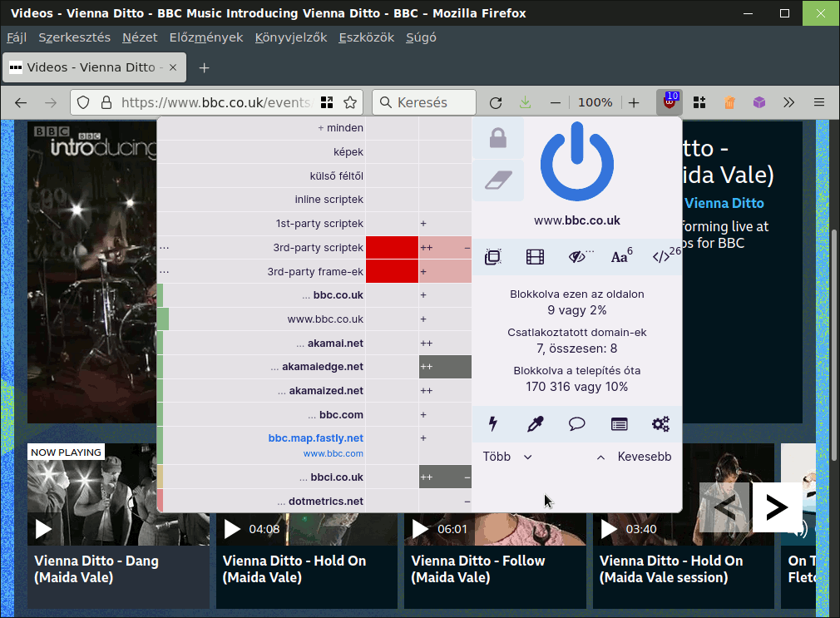Focus the URL address field
The image size is (840, 618).
[216, 102]
